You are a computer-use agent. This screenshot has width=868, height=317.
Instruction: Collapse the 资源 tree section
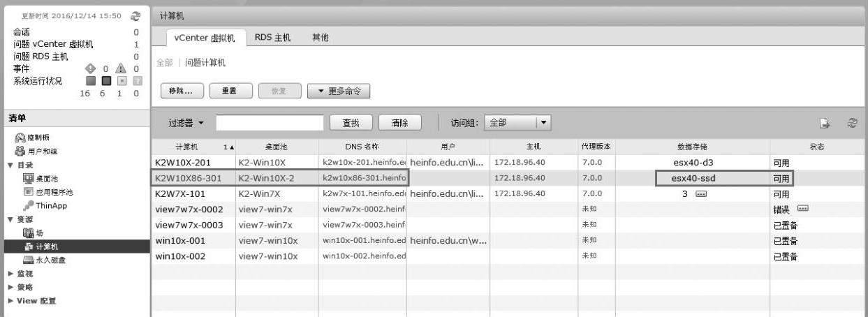coord(10,219)
